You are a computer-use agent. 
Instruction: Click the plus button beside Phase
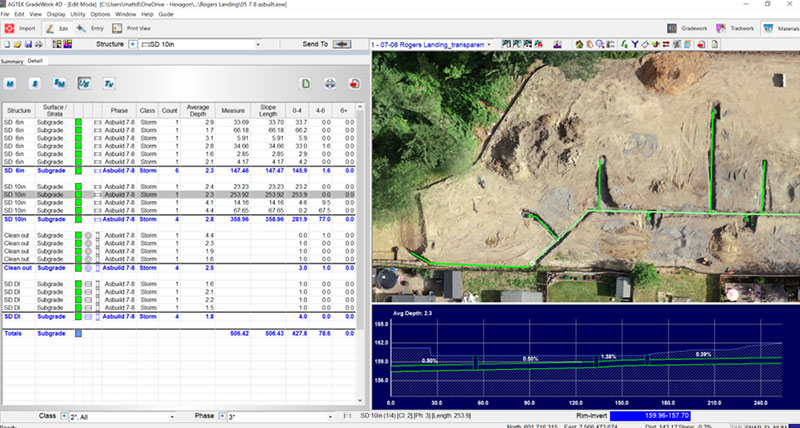click(x=222, y=416)
